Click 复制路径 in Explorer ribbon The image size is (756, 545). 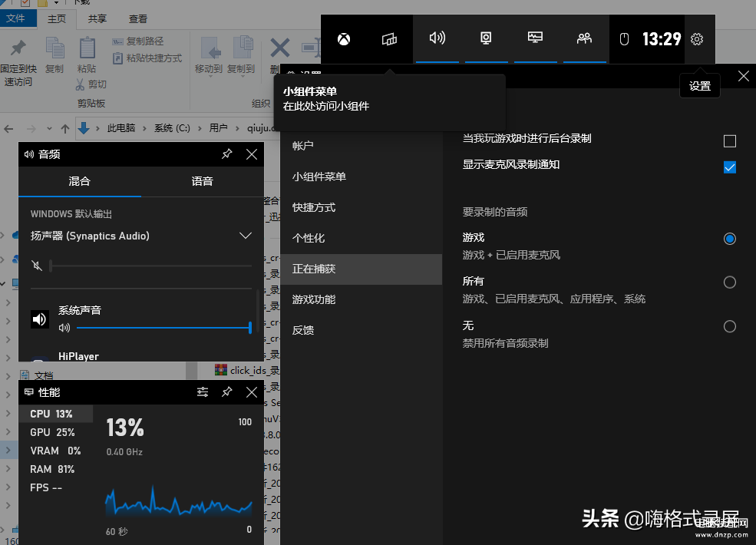point(138,41)
